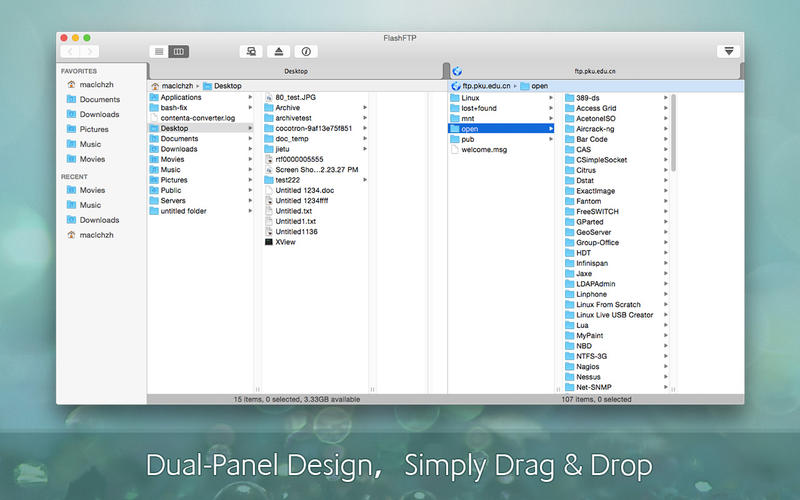The image size is (800, 500).
Task: Click the eject/disconnect toolbar icon
Action: pos(279,52)
